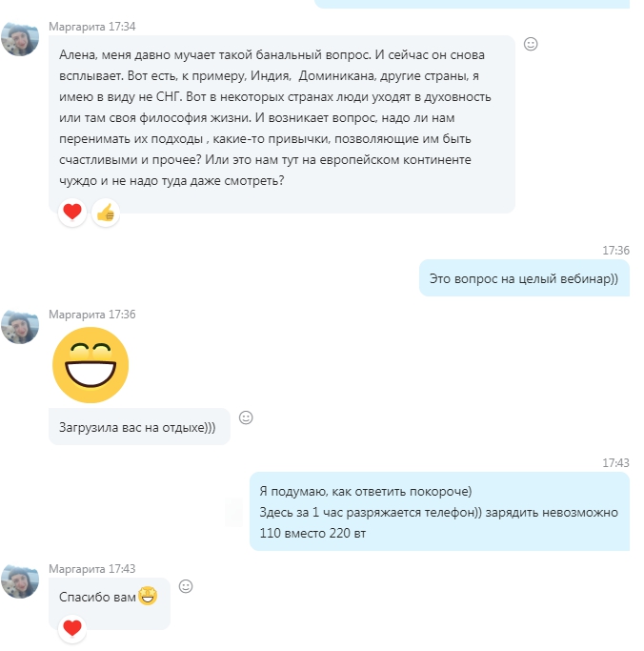Select the "Это вопрос на целый вебинар))" message bubble
The width and height of the screenshot is (644, 651).
tap(524, 278)
